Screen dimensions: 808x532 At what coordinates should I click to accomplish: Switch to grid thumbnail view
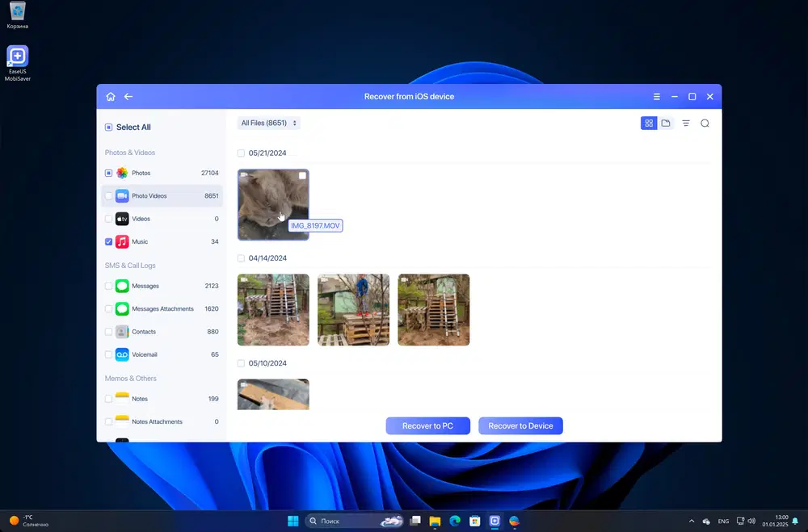pyautogui.click(x=649, y=123)
